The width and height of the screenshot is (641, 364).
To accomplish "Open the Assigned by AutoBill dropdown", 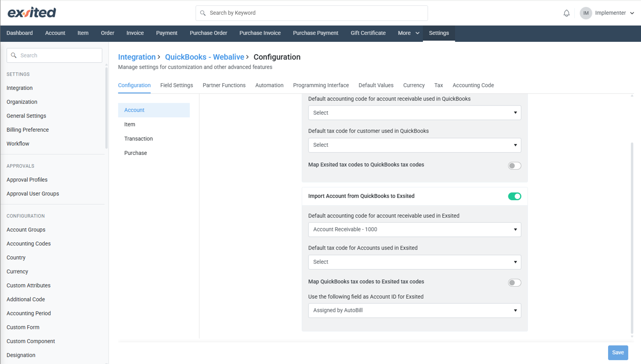I will pos(414,311).
